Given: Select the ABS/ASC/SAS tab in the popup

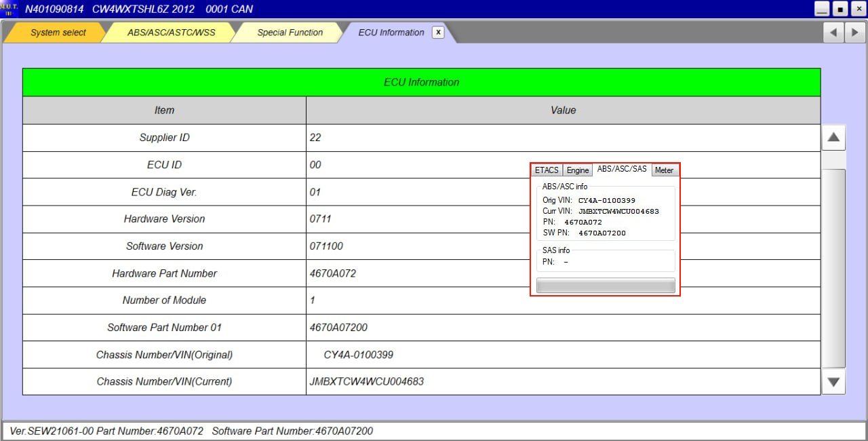Looking at the screenshot, I should [622, 169].
